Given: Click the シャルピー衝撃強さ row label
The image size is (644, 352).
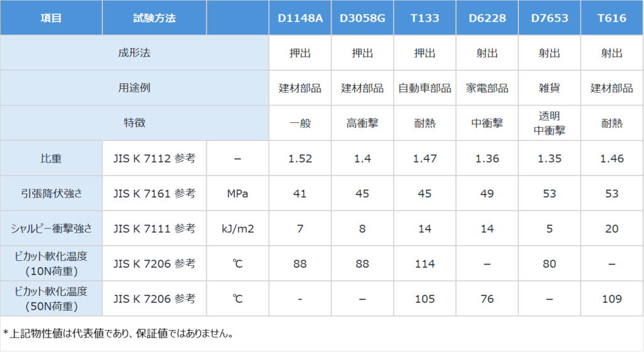Looking at the screenshot, I should coord(51,229).
